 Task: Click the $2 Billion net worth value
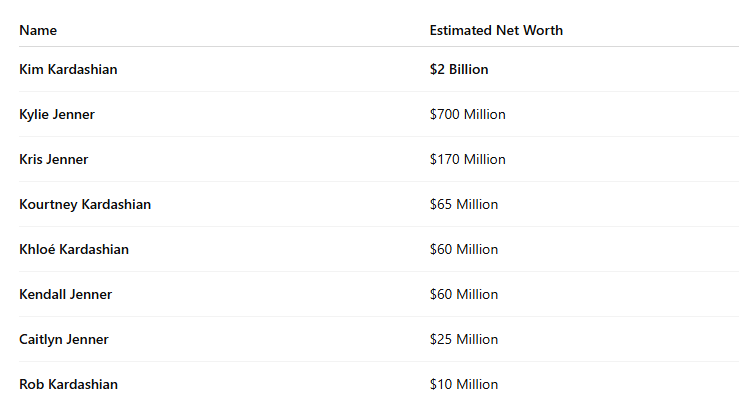click(x=459, y=70)
